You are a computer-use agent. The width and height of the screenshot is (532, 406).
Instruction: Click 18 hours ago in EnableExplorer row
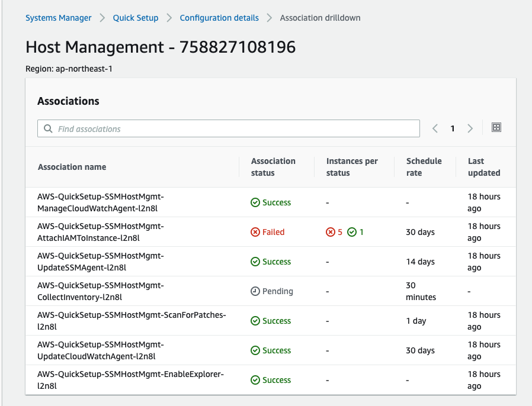click(x=484, y=380)
